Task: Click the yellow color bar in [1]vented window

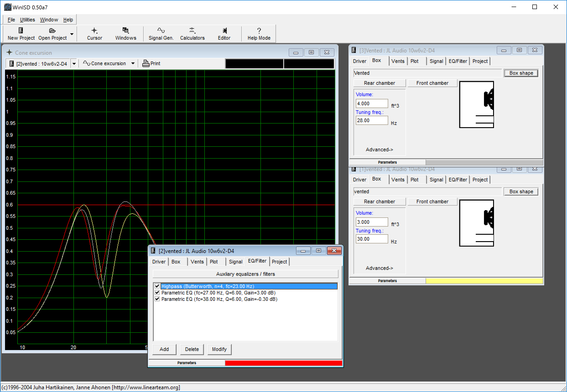Action: [x=484, y=281]
